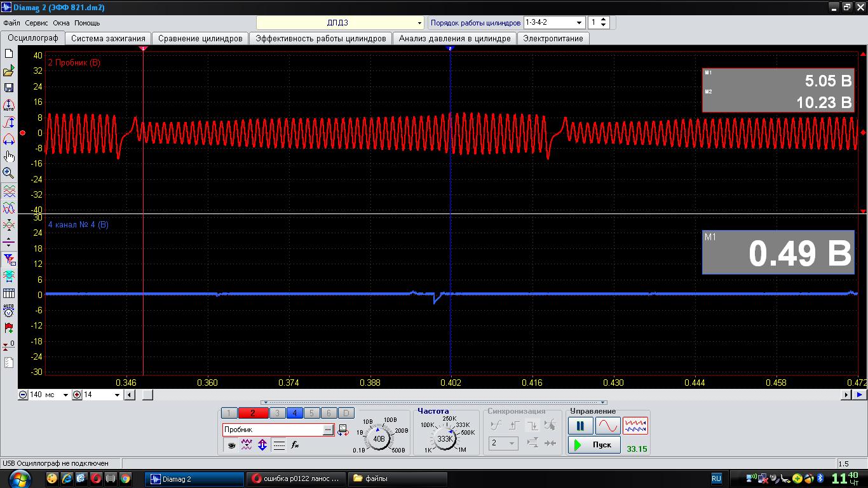Add a flag marker icon

(x=9, y=328)
